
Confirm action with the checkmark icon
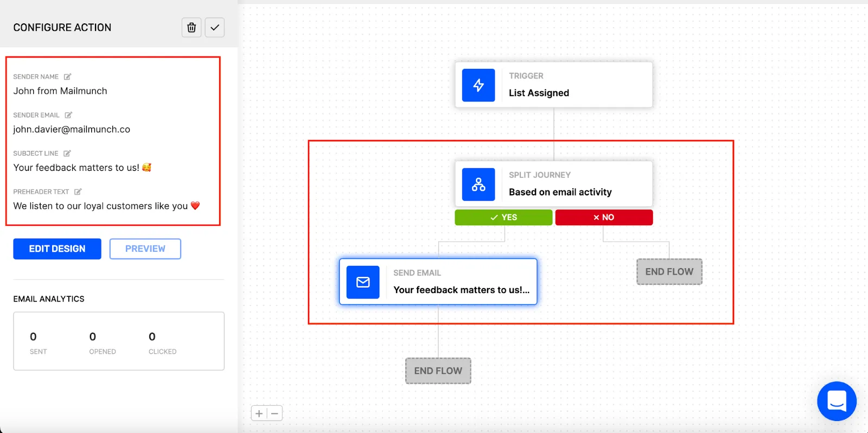click(x=215, y=27)
